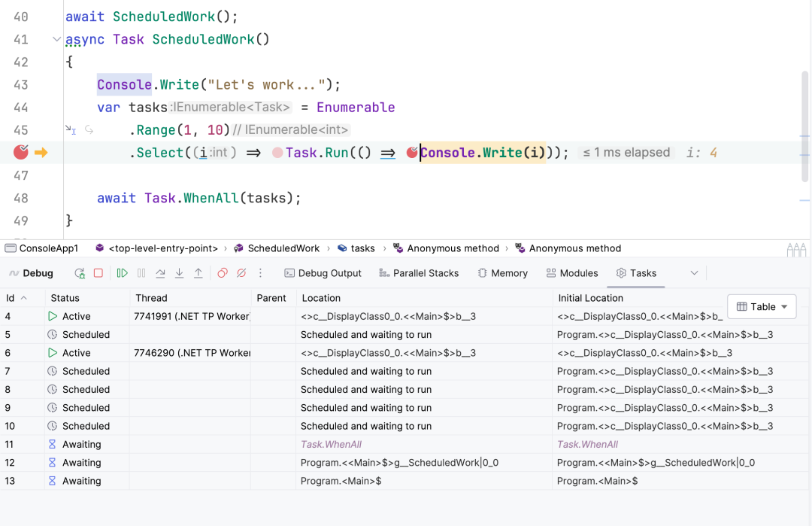
Task: Click the Step Over icon
Action: [x=161, y=272]
